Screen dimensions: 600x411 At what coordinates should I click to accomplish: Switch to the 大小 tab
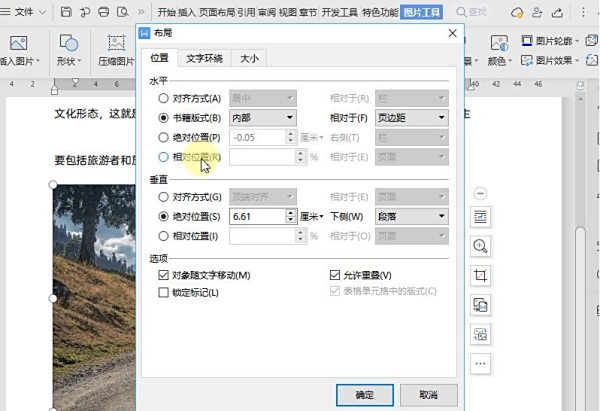[x=249, y=59]
